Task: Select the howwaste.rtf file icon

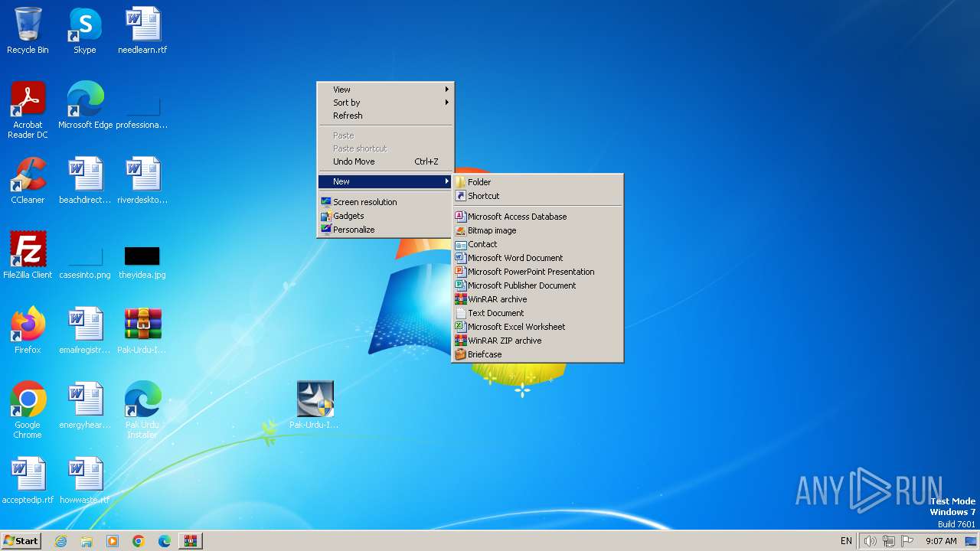Action: [x=85, y=481]
